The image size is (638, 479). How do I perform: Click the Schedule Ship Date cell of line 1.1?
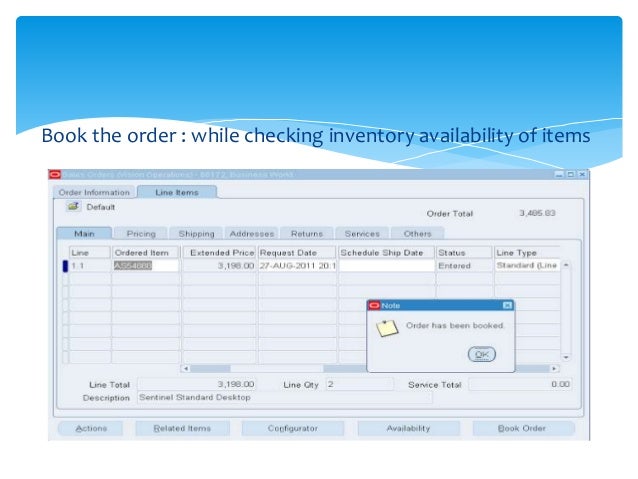point(387,265)
